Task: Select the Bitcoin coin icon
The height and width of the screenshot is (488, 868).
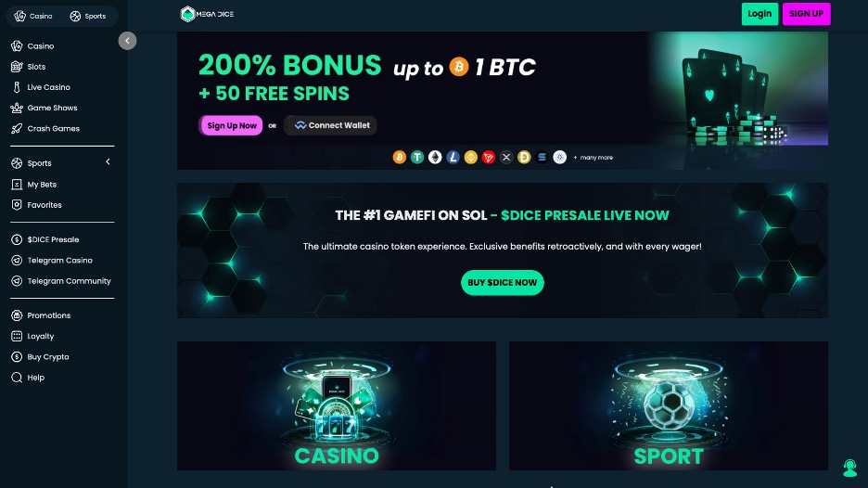Action: (399, 158)
